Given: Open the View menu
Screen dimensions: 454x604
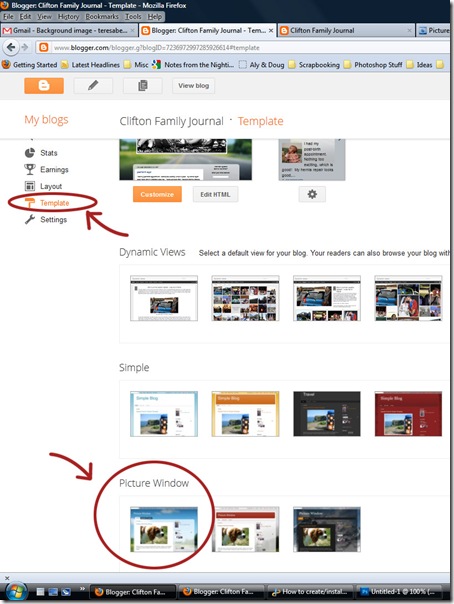Looking at the screenshot, I should point(44,17).
